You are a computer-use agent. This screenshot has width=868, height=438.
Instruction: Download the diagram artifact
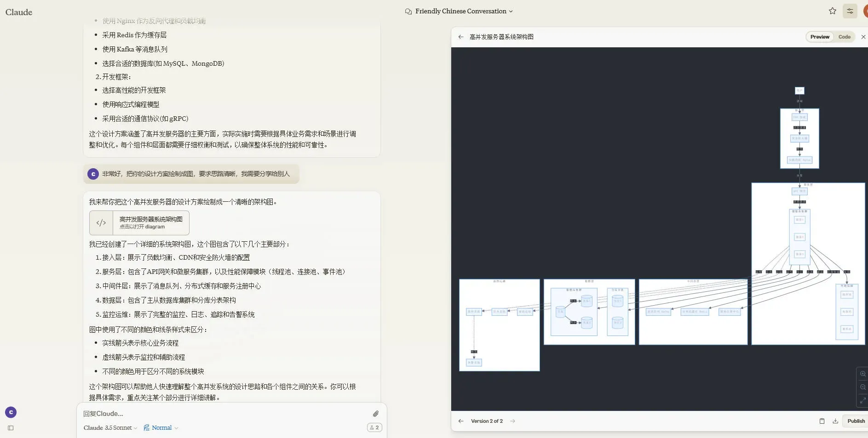click(835, 421)
